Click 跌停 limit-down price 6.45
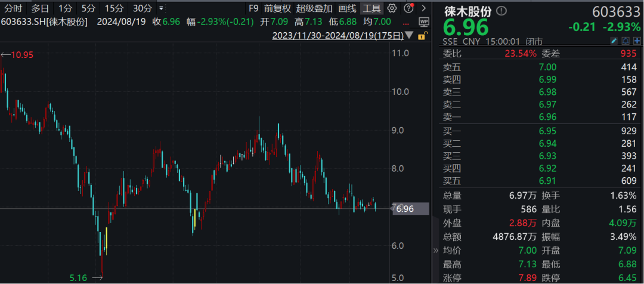Viewport: 644px width, 284px height. click(628, 278)
